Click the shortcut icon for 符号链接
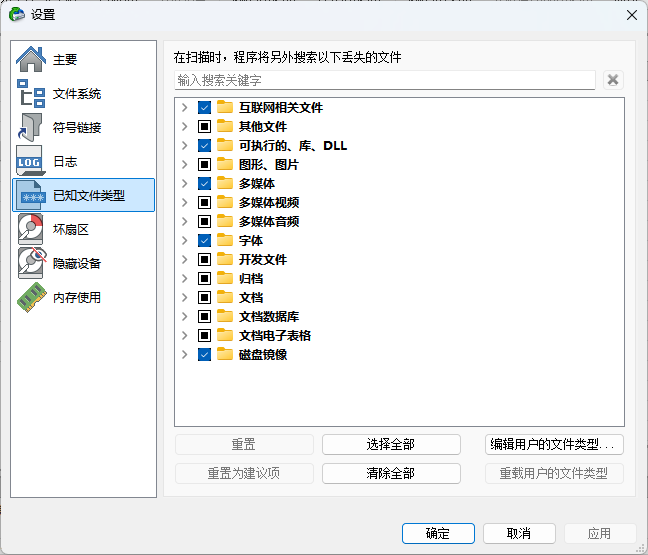This screenshot has height=555, width=648. pos(31,127)
